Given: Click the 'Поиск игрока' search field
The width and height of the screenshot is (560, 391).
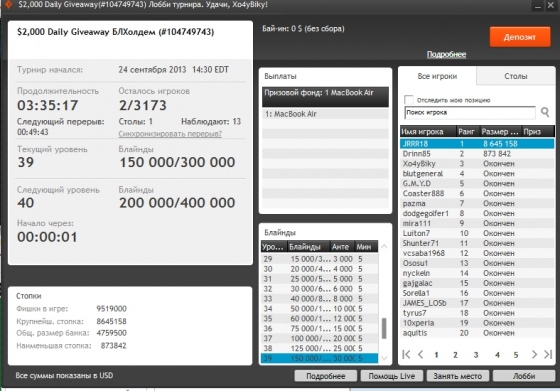Looking at the screenshot, I should click(470, 112).
